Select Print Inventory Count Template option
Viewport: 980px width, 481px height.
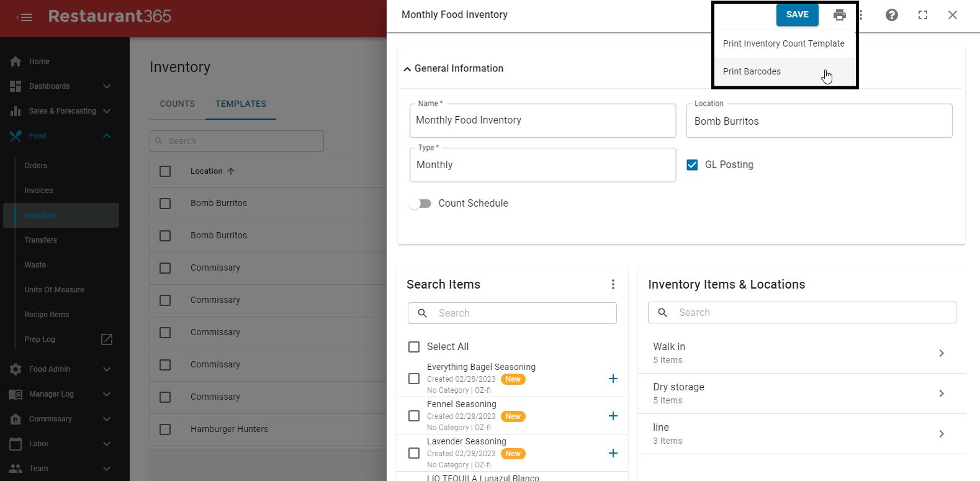click(x=784, y=43)
